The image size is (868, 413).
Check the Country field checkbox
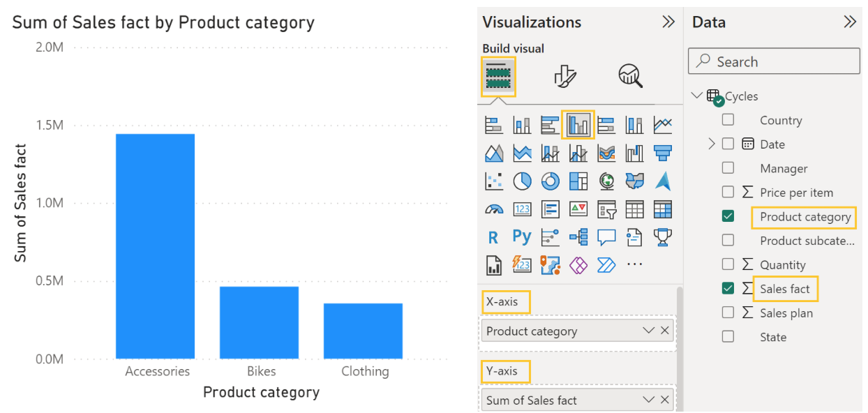click(x=728, y=120)
